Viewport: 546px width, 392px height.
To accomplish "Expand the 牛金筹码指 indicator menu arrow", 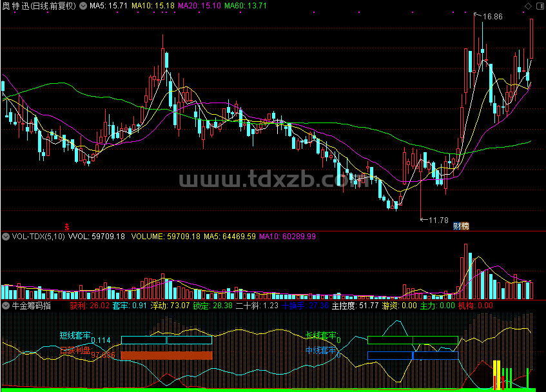I will tap(6, 306).
